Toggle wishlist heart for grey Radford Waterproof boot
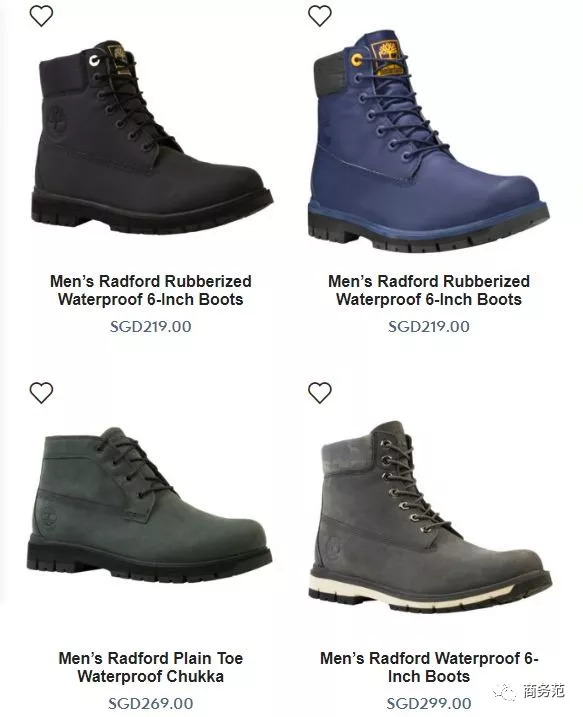The width and height of the screenshot is (583, 717). tap(320, 393)
